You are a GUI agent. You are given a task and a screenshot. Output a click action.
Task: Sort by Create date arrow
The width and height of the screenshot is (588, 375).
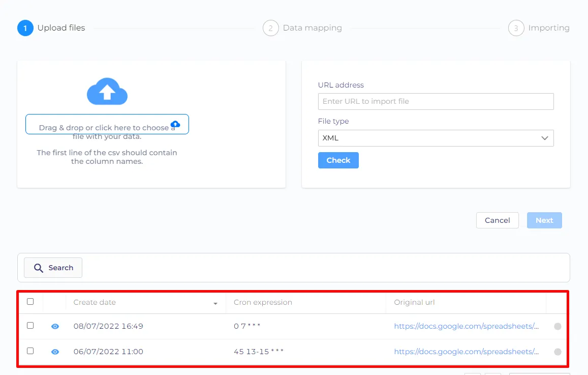pos(215,303)
